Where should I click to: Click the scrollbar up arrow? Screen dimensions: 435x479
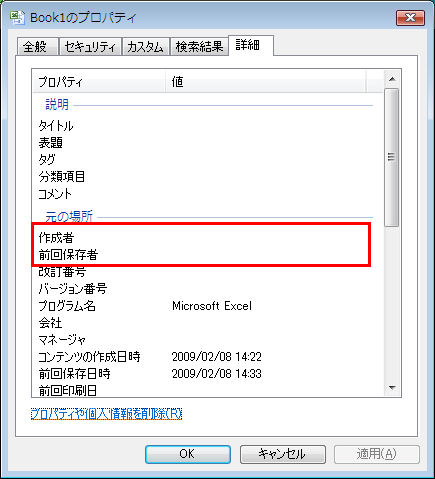(x=392, y=79)
